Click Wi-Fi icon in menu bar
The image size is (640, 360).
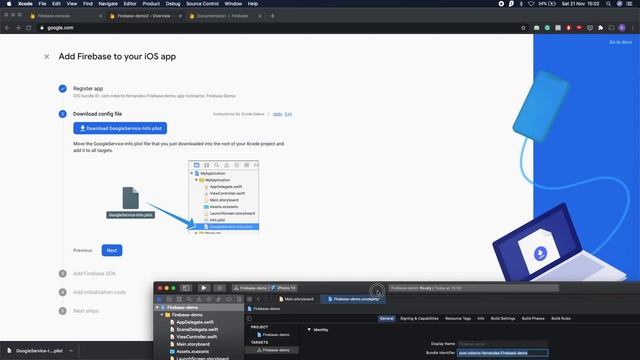(x=531, y=4)
